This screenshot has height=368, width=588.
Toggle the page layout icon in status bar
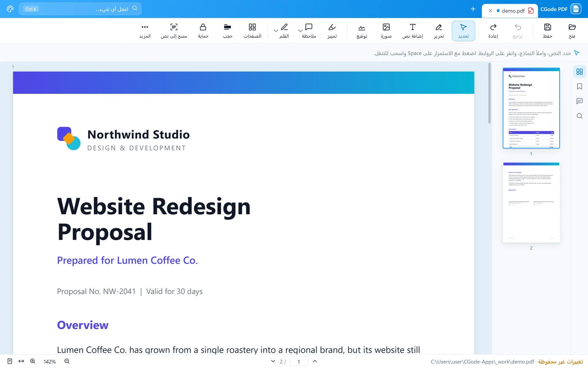pos(10,361)
